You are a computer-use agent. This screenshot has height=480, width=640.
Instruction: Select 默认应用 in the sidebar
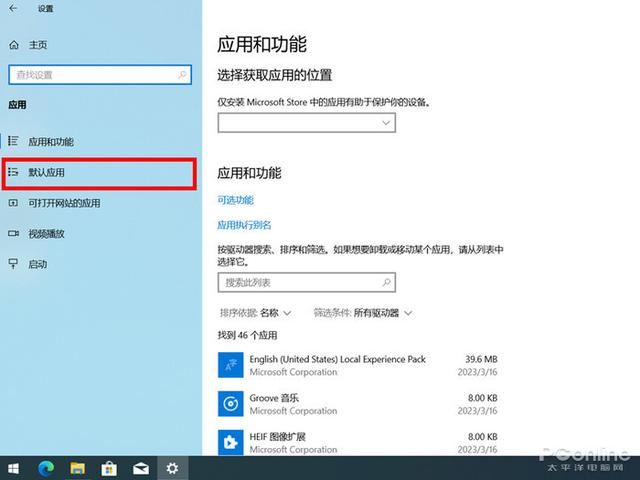(100, 174)
